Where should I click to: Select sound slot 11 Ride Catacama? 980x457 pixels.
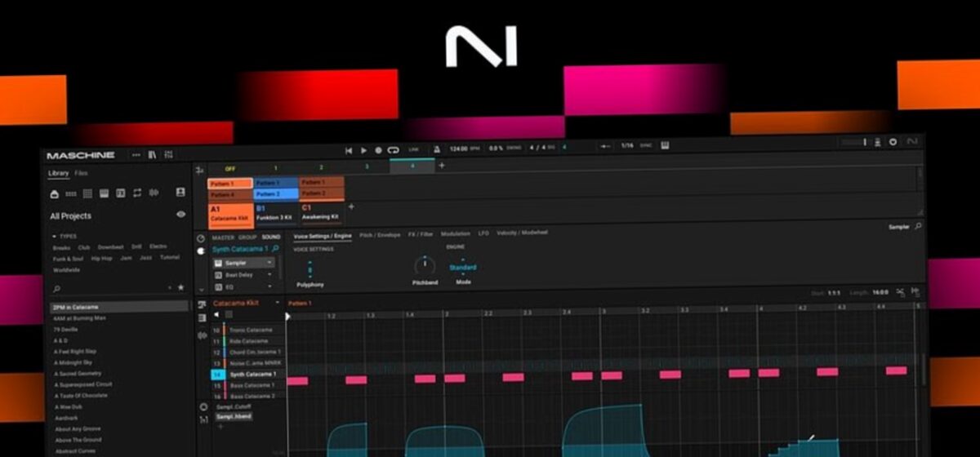[x=247, y=341]
